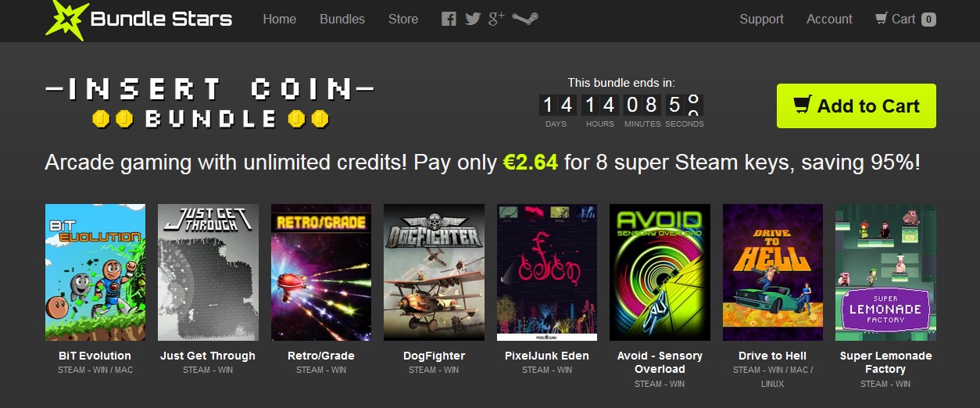The width and height of the screenshot is (980, 408).
Task: Open the Store menu item
Action: pyautogui.click(x=403, y=19)
